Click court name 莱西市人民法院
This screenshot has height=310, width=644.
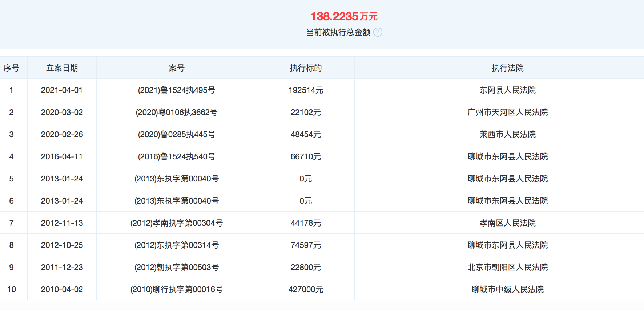coord(507,134)
